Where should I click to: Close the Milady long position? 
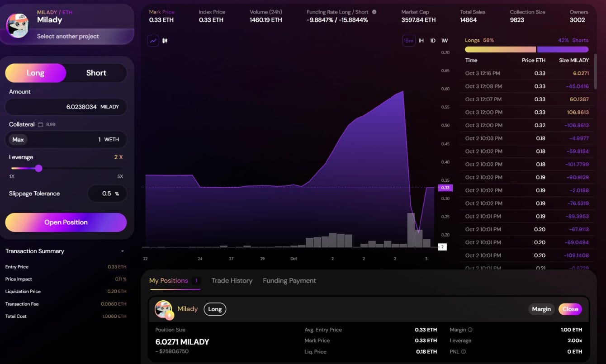point(570,309)
